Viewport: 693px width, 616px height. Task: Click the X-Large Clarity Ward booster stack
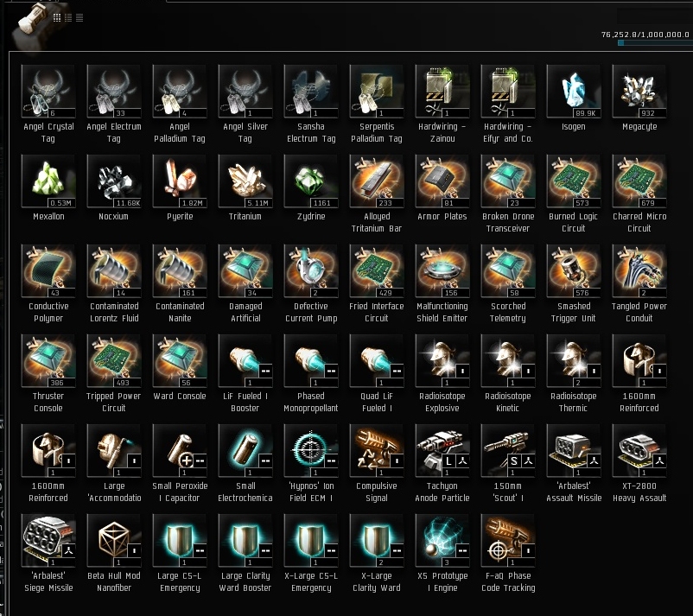377,541
